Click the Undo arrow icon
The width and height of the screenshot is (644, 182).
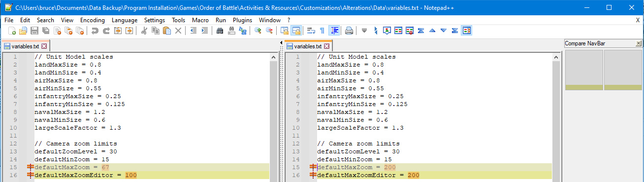[x=95, y=31]
